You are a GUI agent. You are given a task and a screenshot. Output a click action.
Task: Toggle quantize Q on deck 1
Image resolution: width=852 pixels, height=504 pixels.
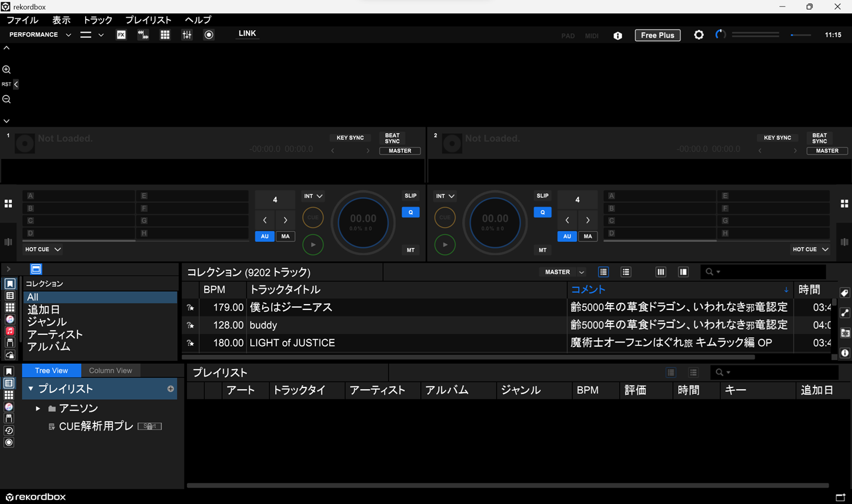pyautogui.click(x=411, y=212)
